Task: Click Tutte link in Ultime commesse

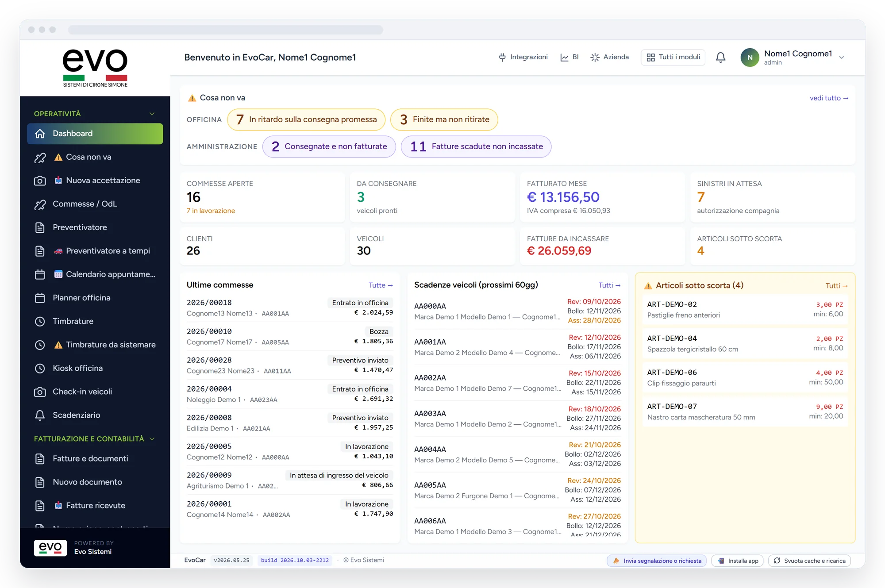Action: pyautogui.click(x=381, y=285)
